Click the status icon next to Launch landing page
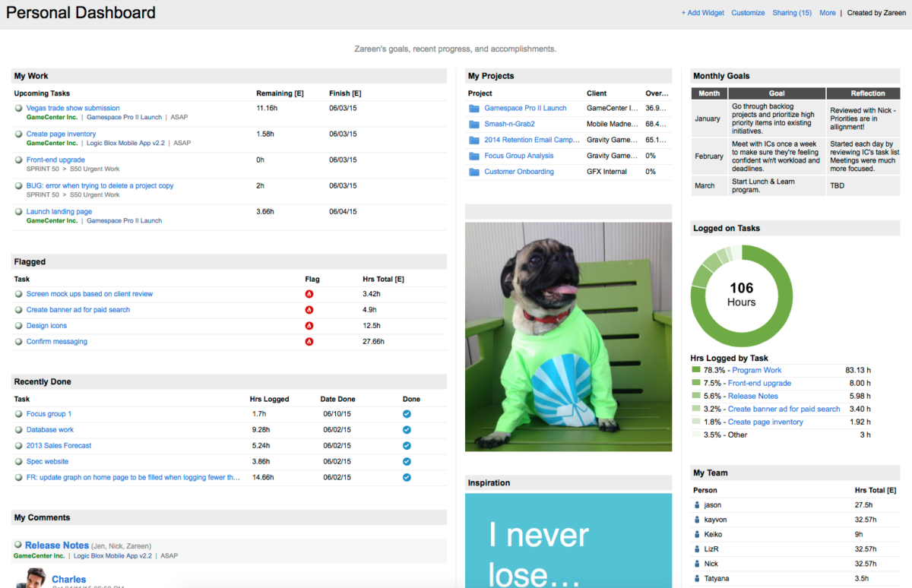Screen dimensions: 912x588 (17, 212)
